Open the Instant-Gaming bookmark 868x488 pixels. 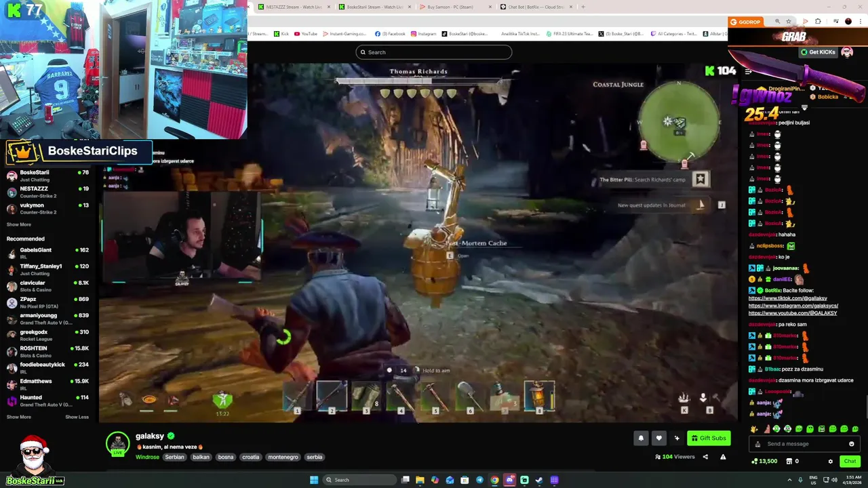[x=344, y=34]
